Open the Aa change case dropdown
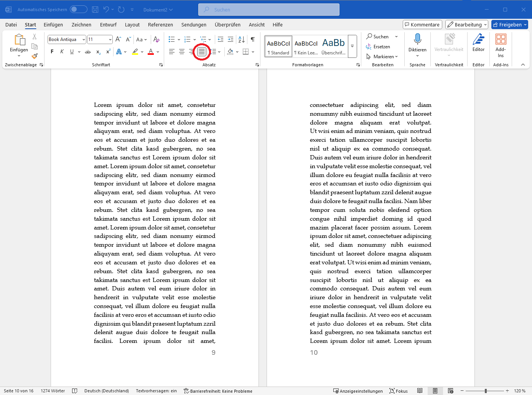The width and height of the screenshot is (532, 395). point(142,39)
